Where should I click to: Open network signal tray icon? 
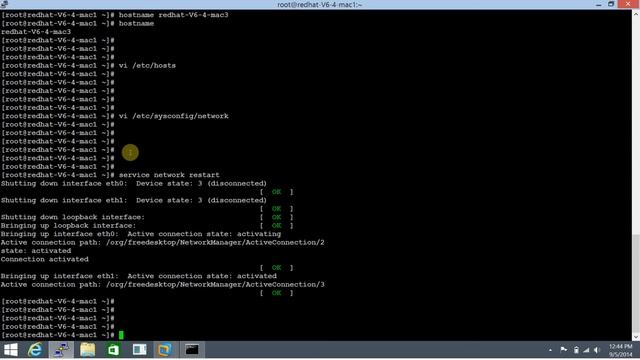click(586, 350)
